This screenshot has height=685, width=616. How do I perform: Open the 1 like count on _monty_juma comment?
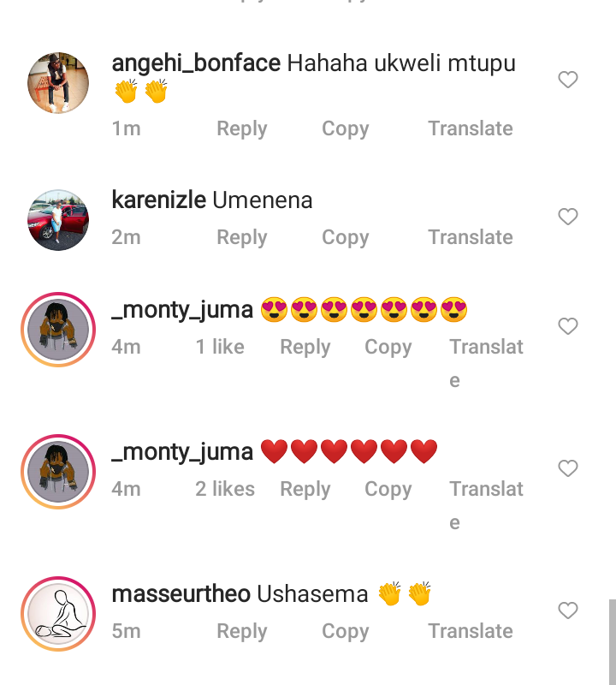[x=220, y=347]
